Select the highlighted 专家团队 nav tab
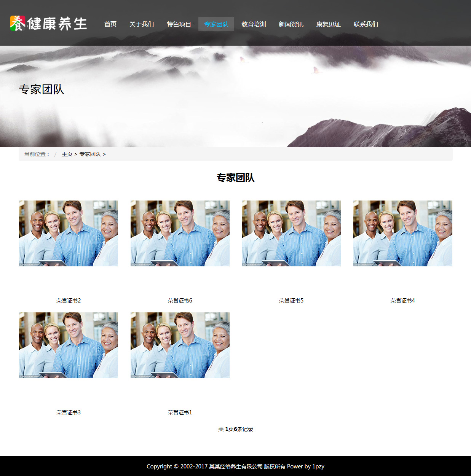 tap(216, 24)
